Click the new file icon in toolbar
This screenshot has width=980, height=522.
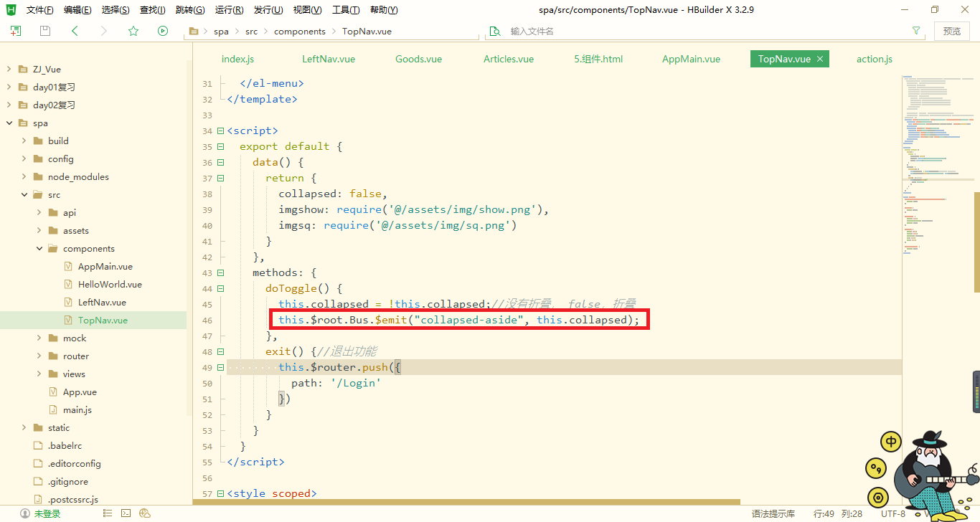pos(16,31)
